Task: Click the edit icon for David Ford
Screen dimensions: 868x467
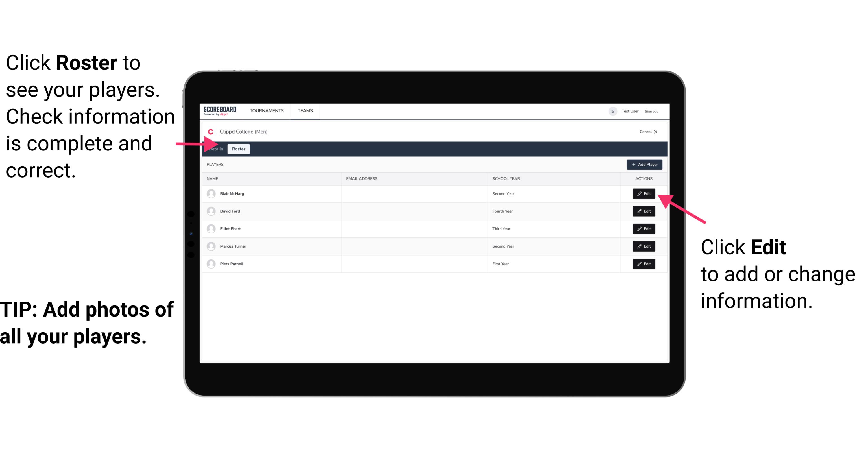Action: tap(643, 211)
